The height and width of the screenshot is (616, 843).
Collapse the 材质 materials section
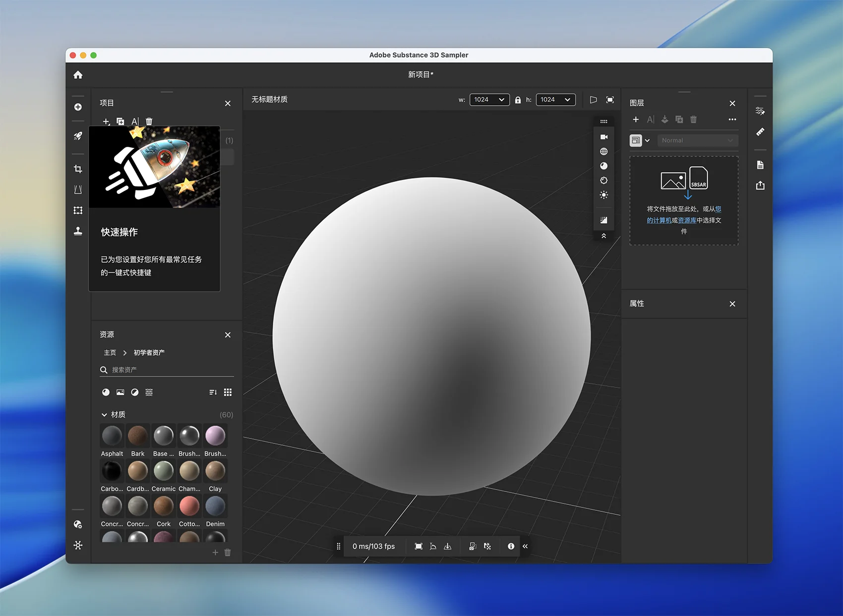(104, 415)
